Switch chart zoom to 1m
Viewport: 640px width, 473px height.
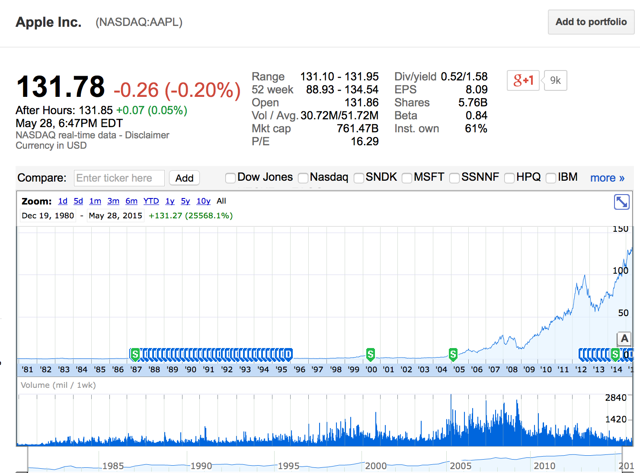click(95, 201)
